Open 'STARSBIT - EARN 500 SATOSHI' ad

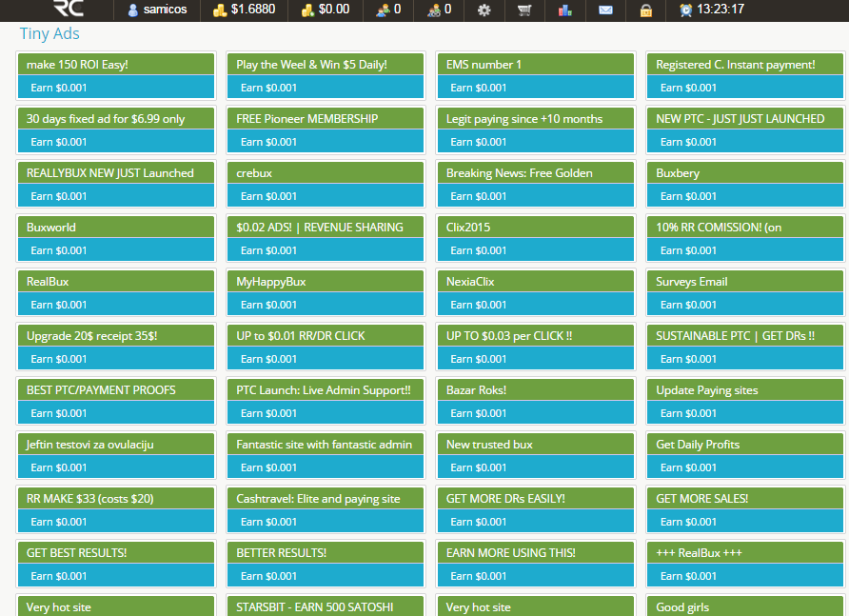click(326, 606)
